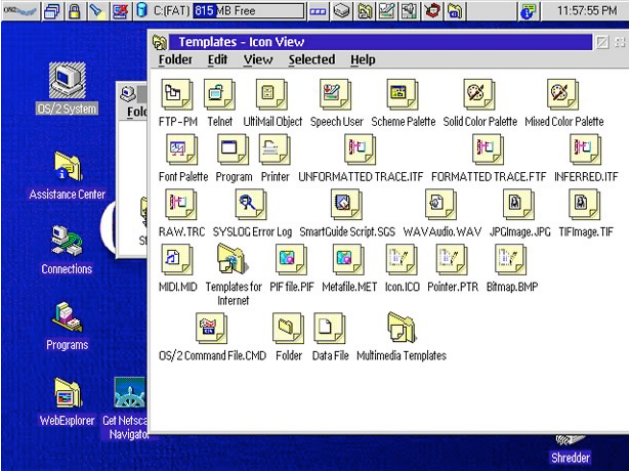
Task: Open the Help menu
Action: tap(363, 60)
